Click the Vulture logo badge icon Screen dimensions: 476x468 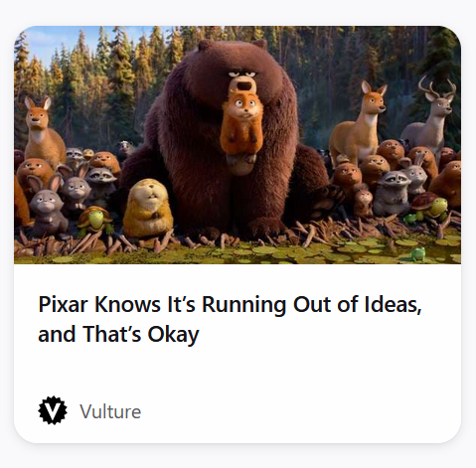(x=53, y=410)
